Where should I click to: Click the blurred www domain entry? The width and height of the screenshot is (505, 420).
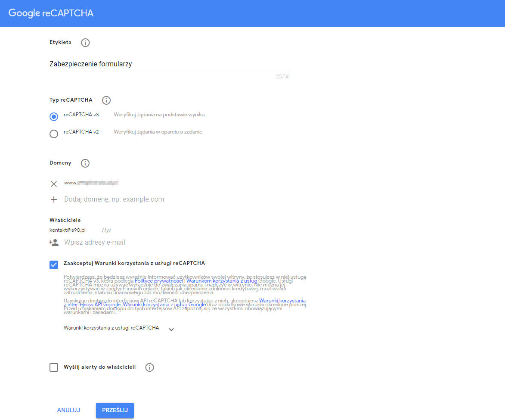[91, 183]
